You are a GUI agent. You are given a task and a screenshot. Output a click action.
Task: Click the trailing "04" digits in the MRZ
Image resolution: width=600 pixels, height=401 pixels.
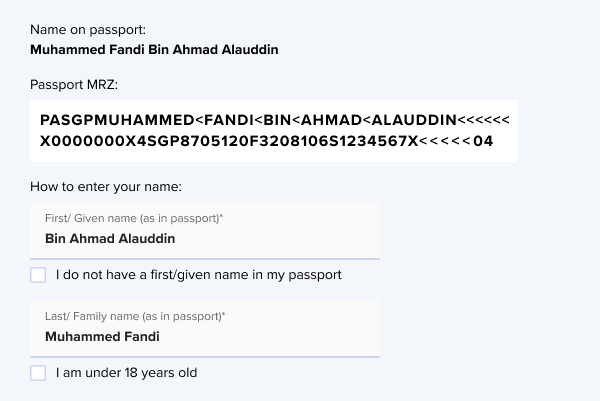483,141
